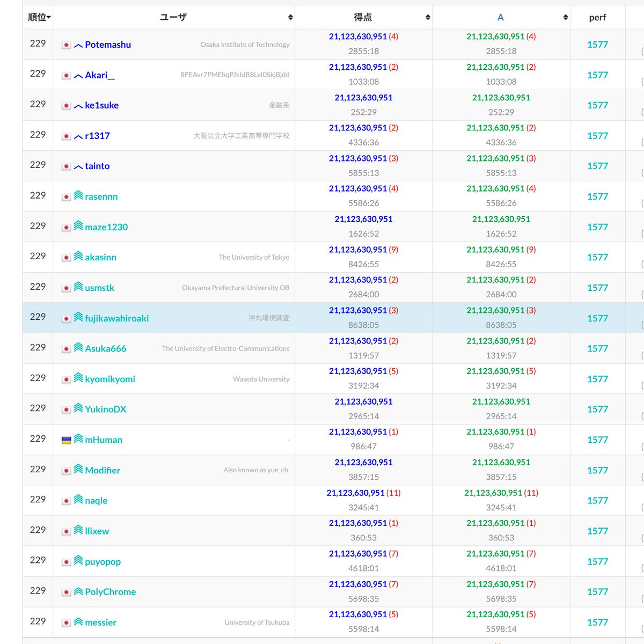Click Japan flag icon beside naqle
Viewport: 644px width, 644px height.
coord(67,501)
